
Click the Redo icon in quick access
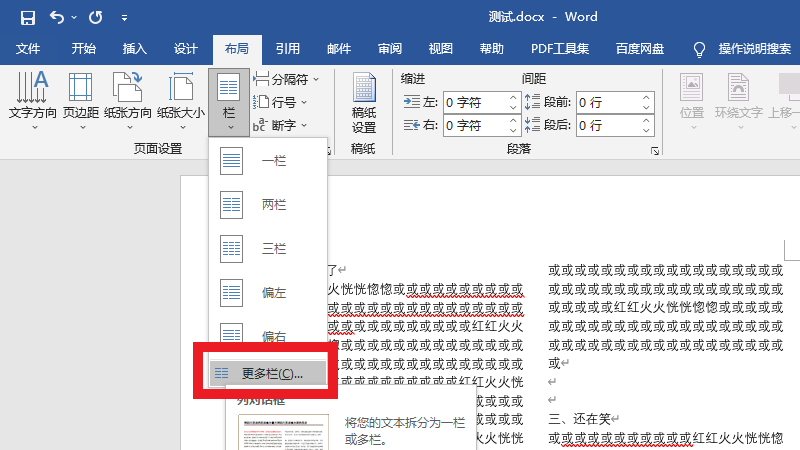95,17
